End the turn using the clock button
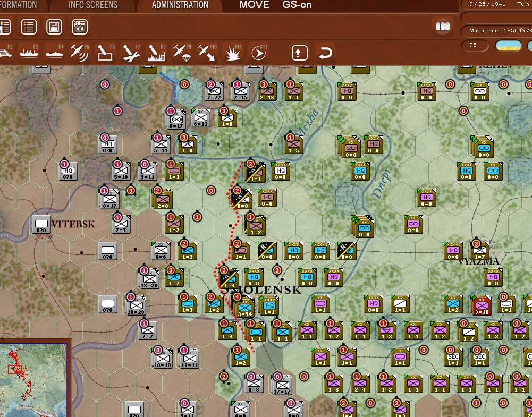Screen dimensions: 532x417 258,53
